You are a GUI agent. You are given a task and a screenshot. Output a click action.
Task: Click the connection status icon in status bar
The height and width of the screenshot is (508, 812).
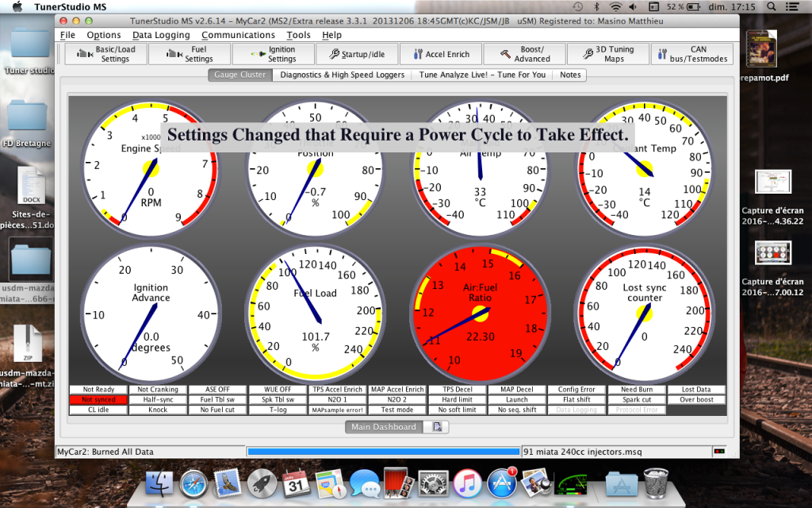[x=719, y=452]
